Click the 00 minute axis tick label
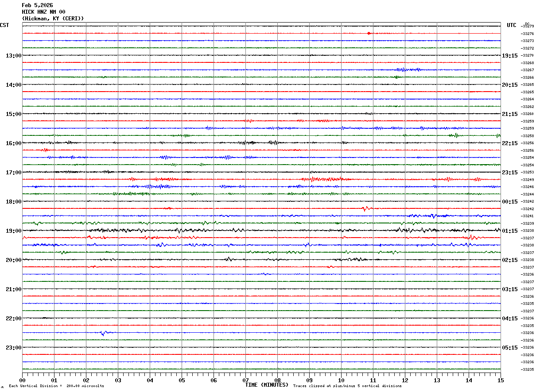 coord(23,380)
